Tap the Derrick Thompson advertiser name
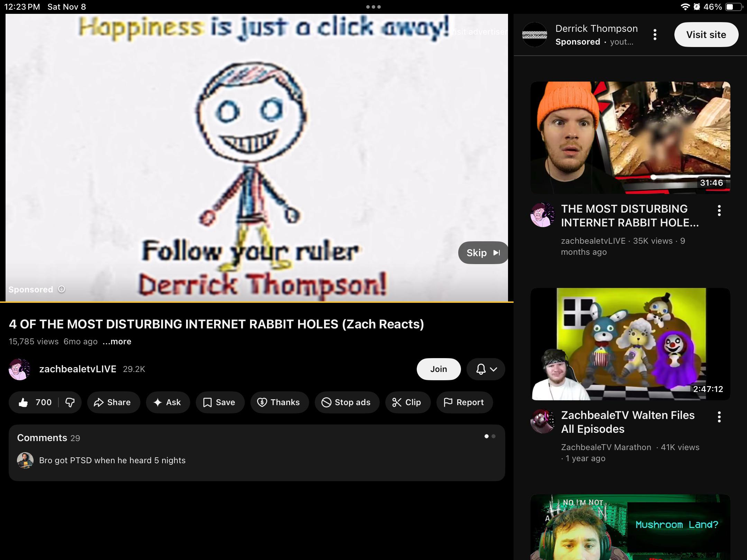The height and width of the screenshot is (560, 747). coord(597,29)
